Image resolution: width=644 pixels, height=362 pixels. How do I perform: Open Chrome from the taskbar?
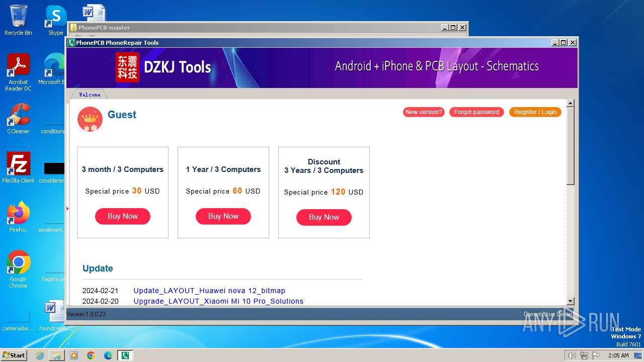[x=91, y=355]
